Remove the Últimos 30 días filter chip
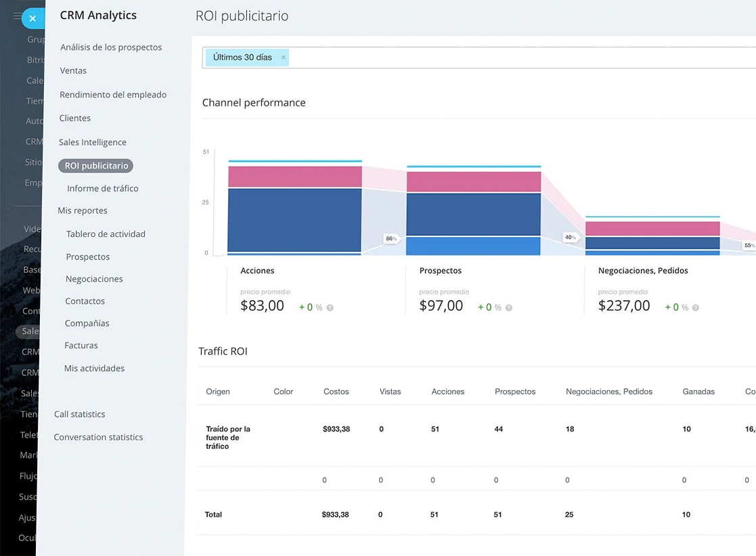756x556 pixels. (283, 58)
